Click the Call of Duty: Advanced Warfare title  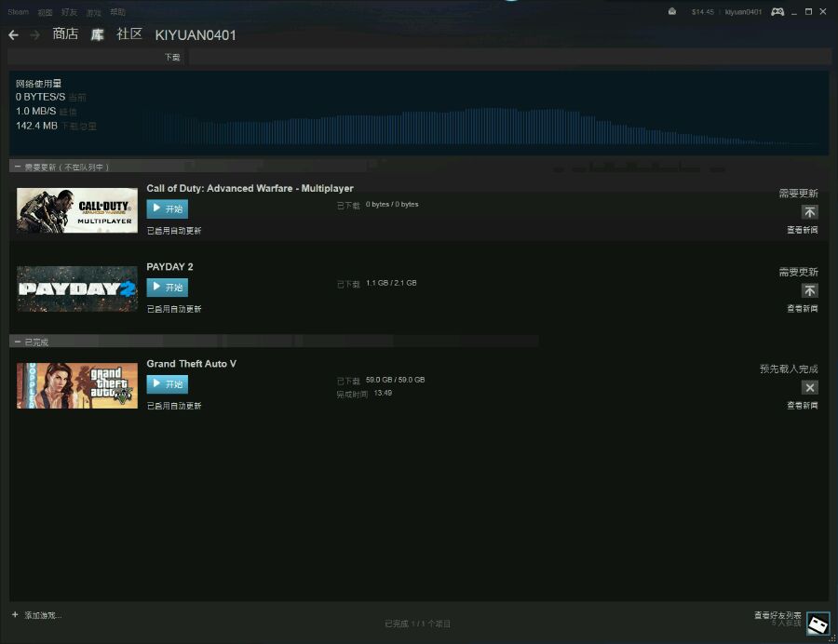[250, 189]
